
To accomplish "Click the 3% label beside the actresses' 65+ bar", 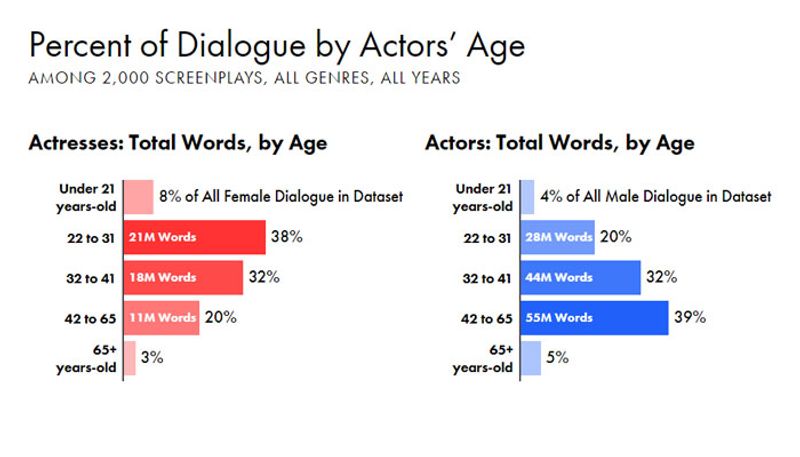I will (x=152, y=357).
